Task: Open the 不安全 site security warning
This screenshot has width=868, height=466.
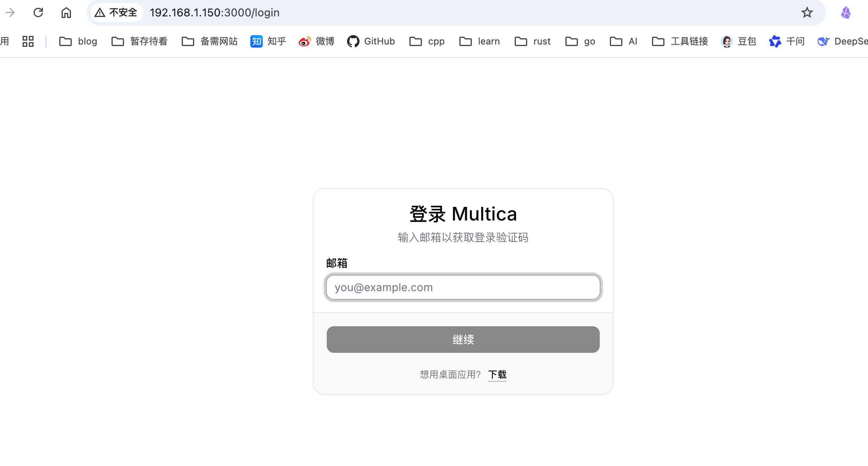Action: [x=116, y=12]
